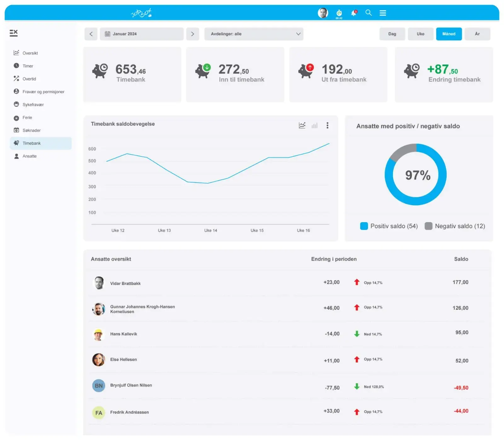The width and height of the screenshot is (504, 440).
Task: Open the notifications bell
Action: (x=354, y=13)
